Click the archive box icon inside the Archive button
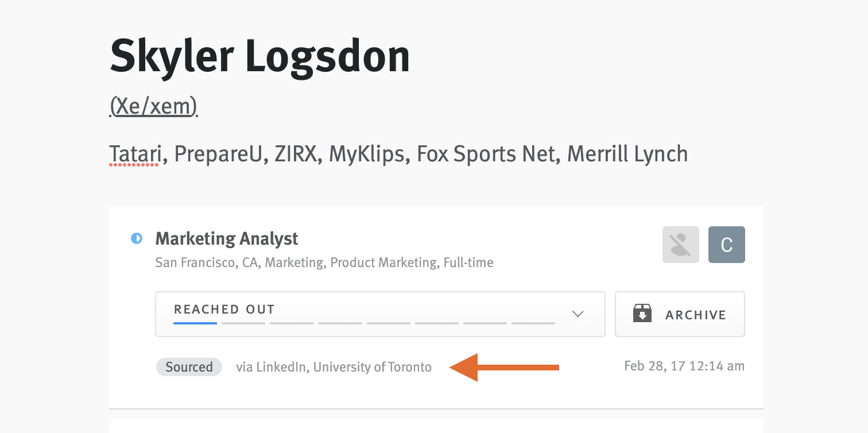This screenshot has height=433, width=868. tap(643, 314)
